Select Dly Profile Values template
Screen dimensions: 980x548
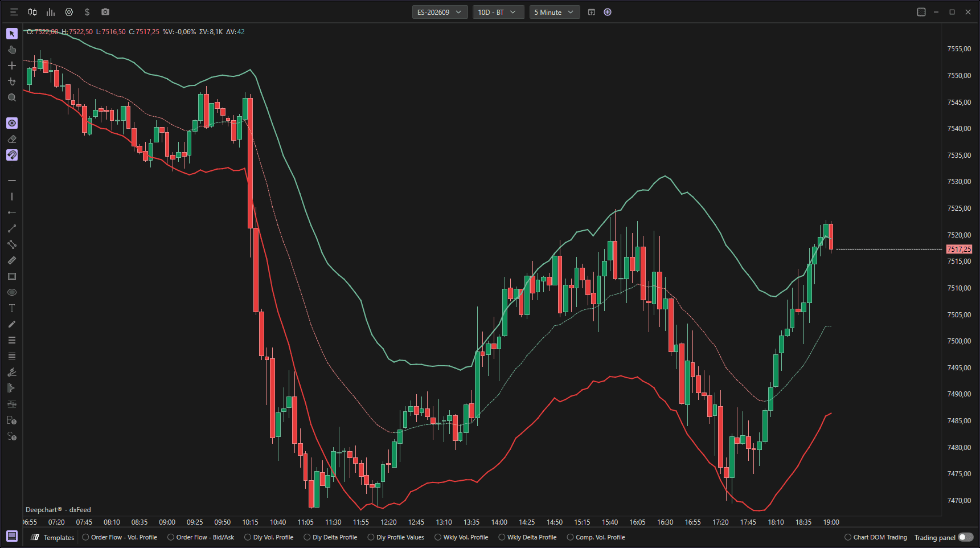(396, 537)
